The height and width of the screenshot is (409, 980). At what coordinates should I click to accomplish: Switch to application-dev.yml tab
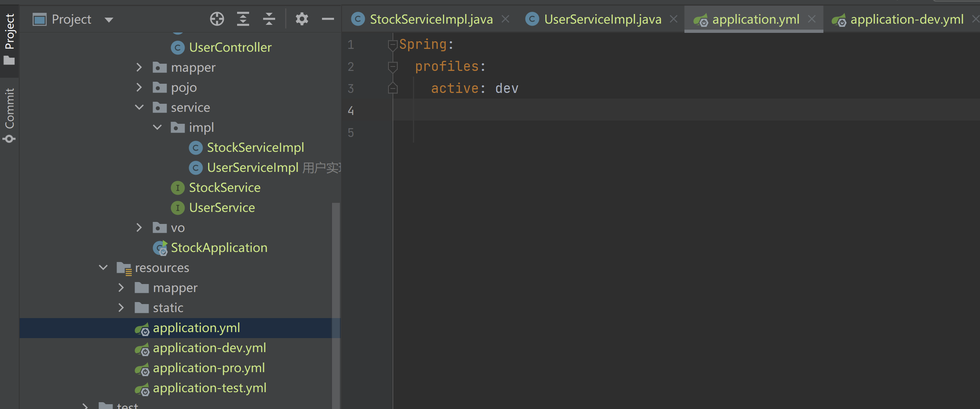pyautogui.click(x=906, y=19)
